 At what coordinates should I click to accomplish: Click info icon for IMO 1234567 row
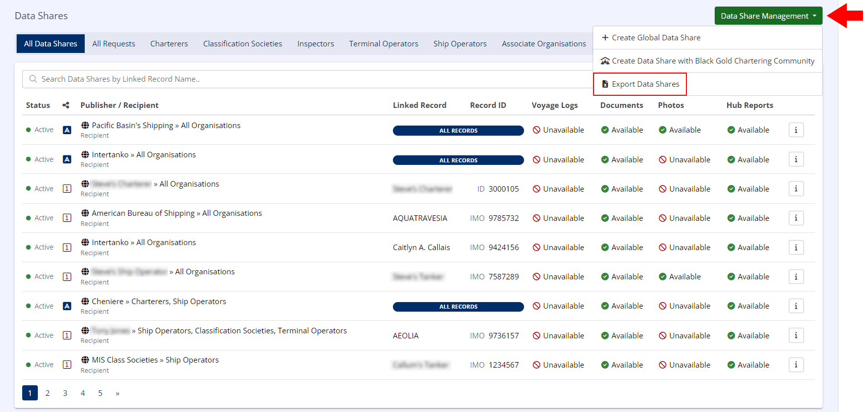pyautogui.click(x=796, y=365)
